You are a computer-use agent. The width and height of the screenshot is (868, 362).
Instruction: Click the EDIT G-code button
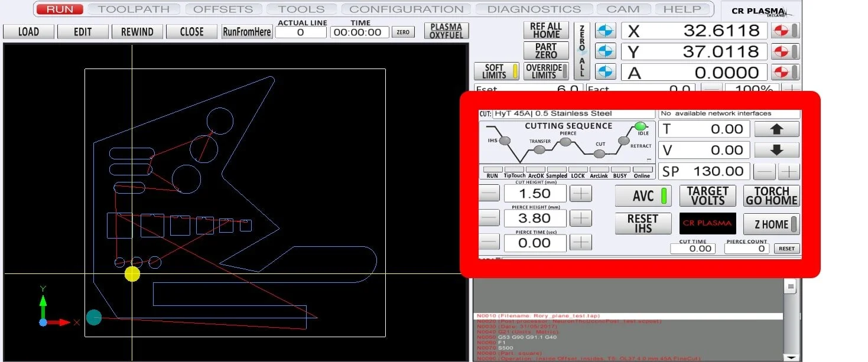[x=83, y=32]
